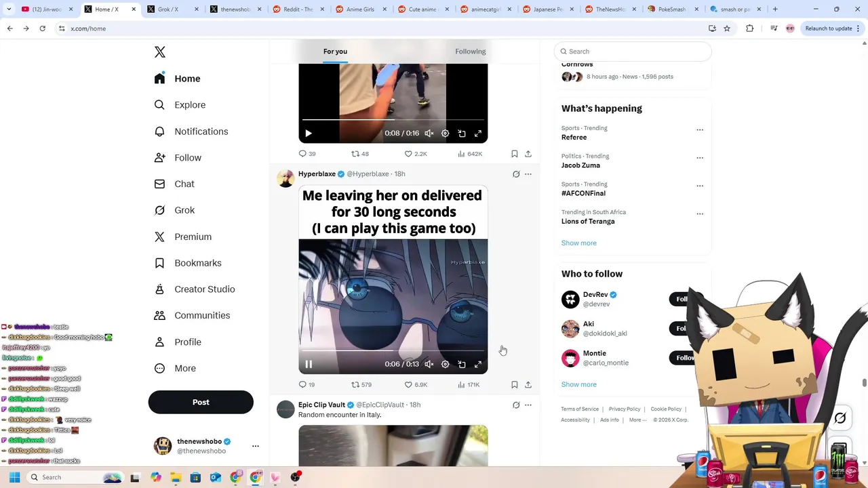Repost the post with 579 reposts

tap(361, 384)
